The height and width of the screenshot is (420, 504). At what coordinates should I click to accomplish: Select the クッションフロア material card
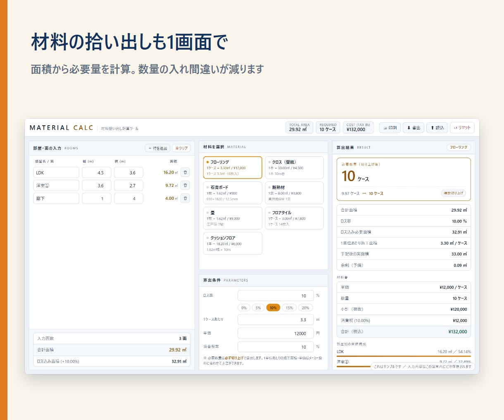coord(233,243)
